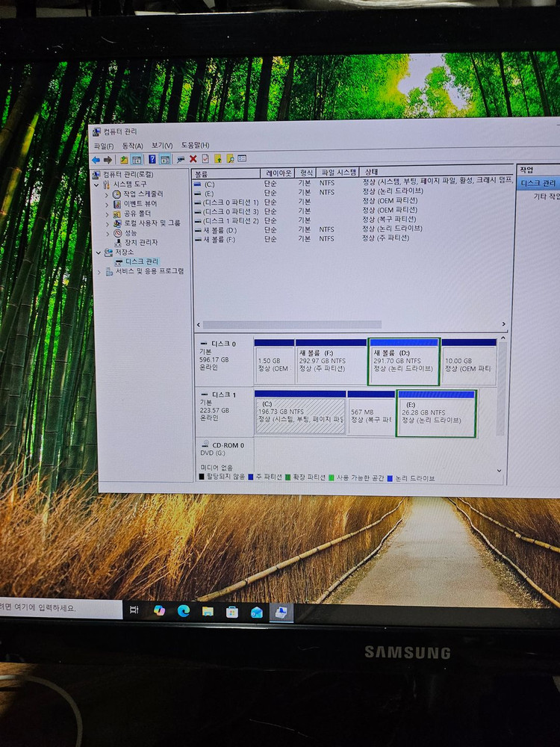This screenshot has height=747, width=560.
Task: Collapse the 저장소 tree node
Action: point(99,252)
